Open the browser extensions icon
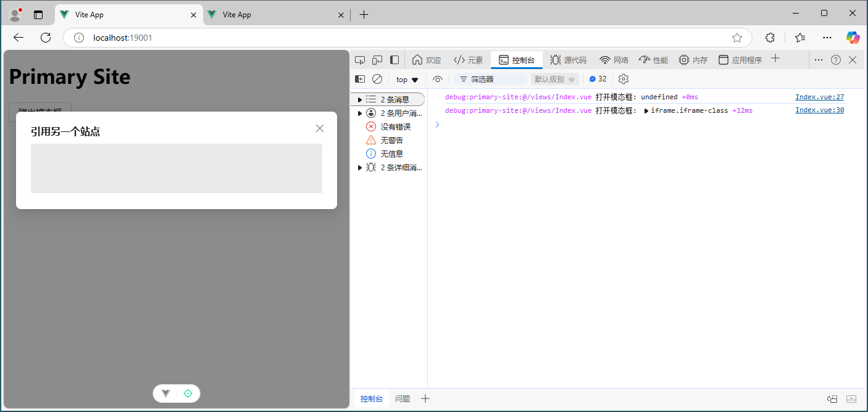 tap(770, 38)
